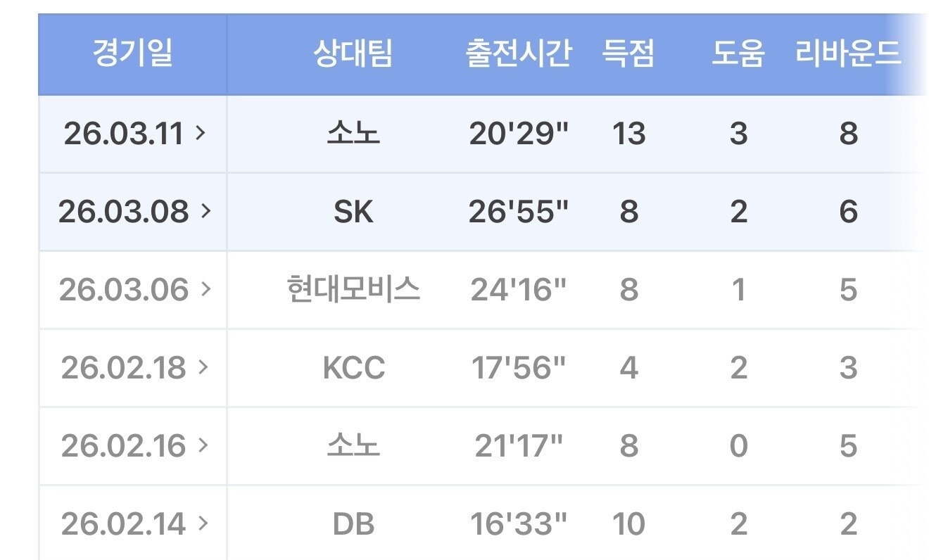Click the 리바운드 column header
Screen dimensions: 929x560
[848, 54]
